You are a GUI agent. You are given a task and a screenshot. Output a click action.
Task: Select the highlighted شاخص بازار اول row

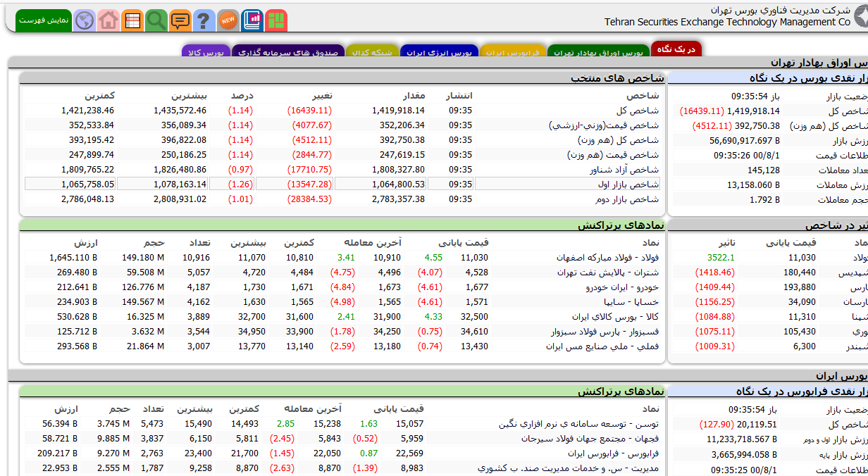coord(342,184)
